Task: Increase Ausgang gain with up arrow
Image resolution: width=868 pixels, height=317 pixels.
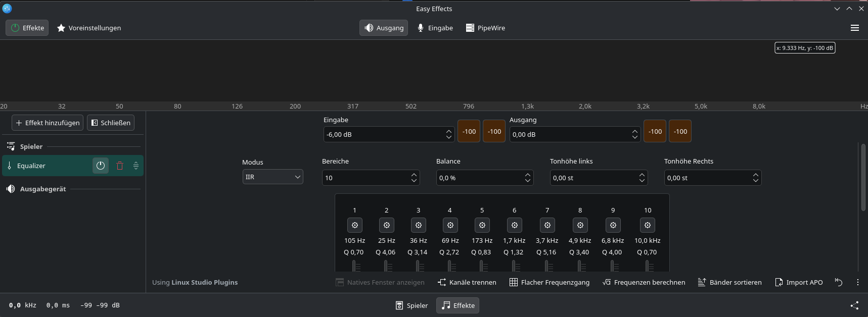Action: pyautogui.click(x=634, y=132)
